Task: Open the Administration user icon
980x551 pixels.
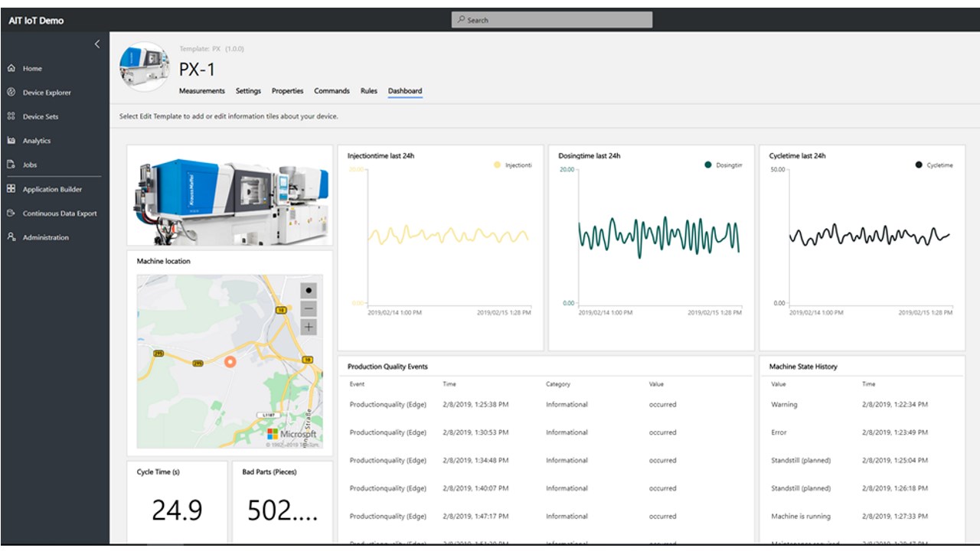Action: pyautogui.click(x=11, y=237)
